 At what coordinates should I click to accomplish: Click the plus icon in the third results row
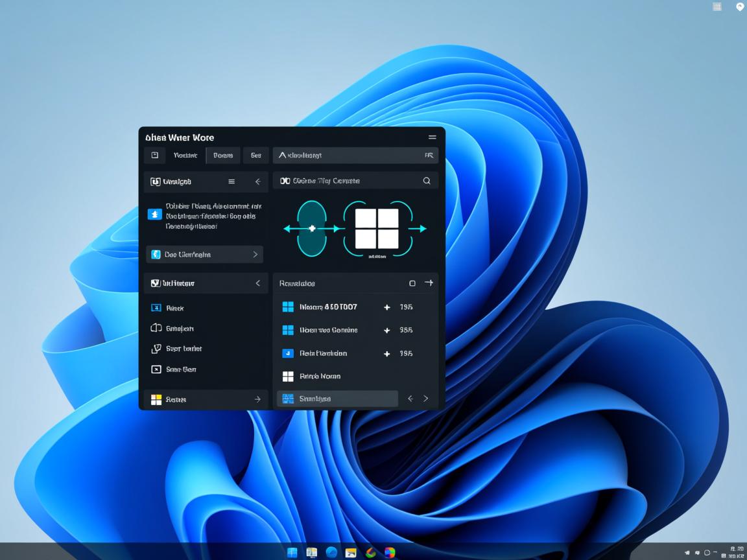pos(387,354)
